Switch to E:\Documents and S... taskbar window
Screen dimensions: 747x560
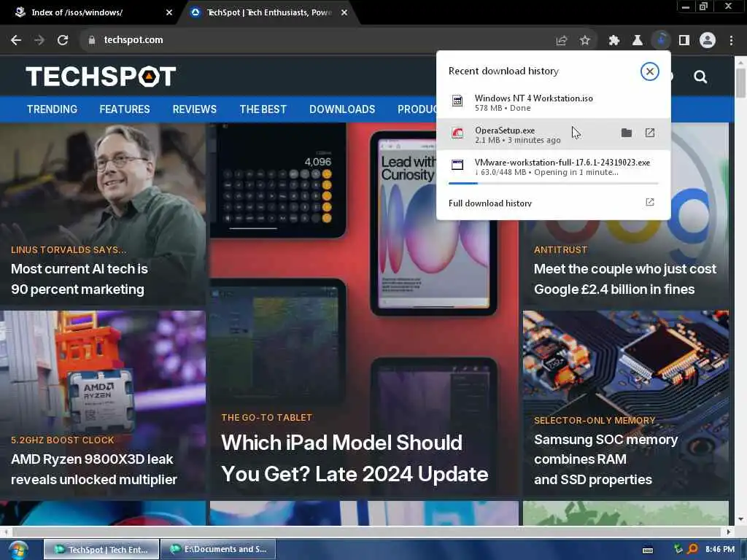(x=218, y=550)
